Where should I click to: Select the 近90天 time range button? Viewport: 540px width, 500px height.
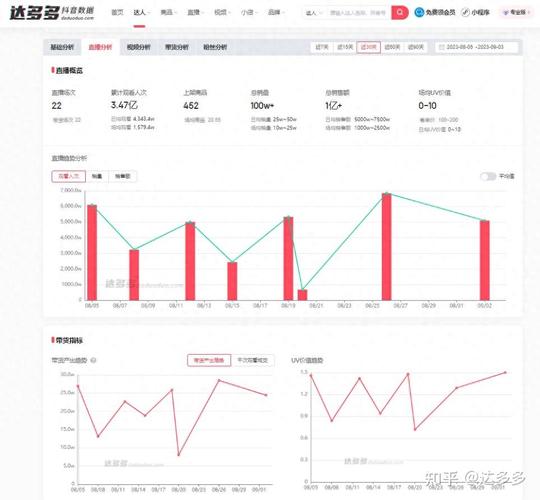coord(416,47)
